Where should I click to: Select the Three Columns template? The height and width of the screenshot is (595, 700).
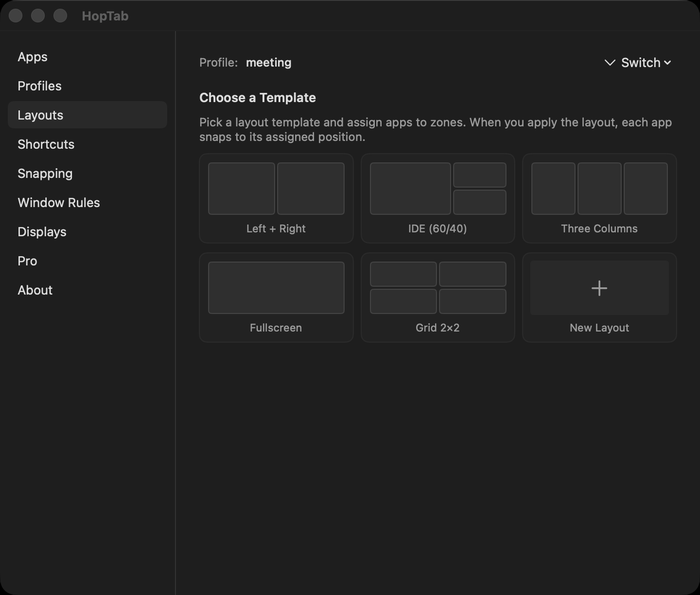coord(599,198)
